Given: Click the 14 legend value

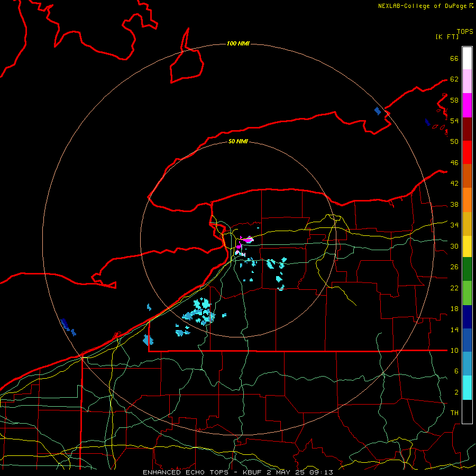Looking at the screenshot, I should 454,329.
